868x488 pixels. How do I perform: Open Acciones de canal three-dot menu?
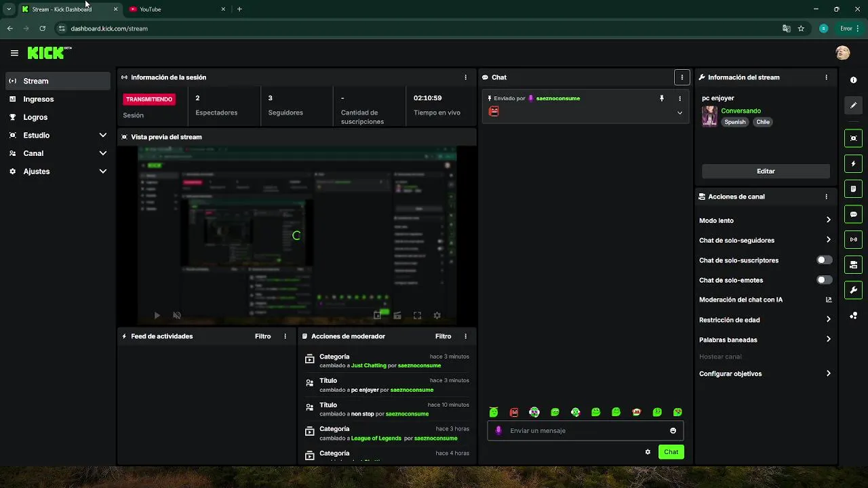826,197
